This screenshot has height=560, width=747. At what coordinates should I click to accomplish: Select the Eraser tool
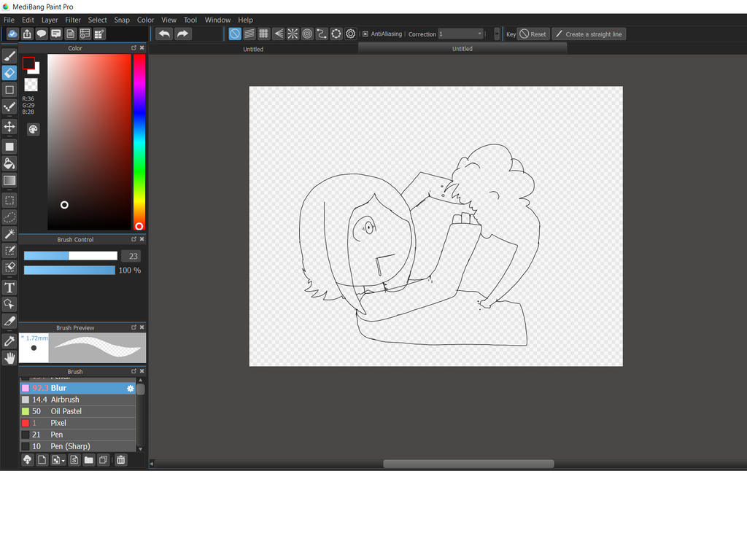pyautogui.click(x=9, y=72)
